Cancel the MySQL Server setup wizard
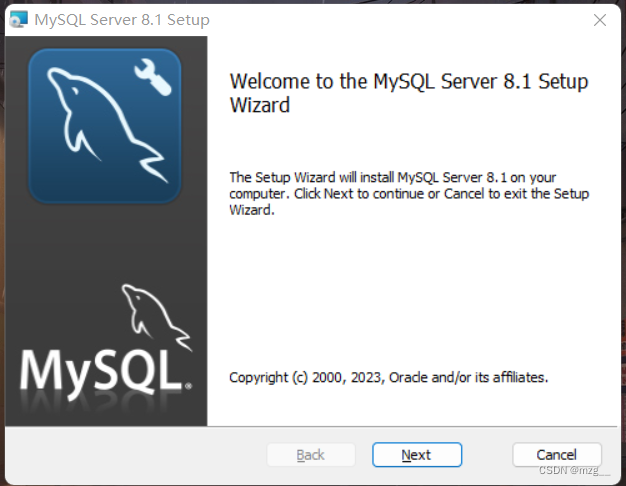The width and height of the screenshot is (626, 486). click(557, 454)
